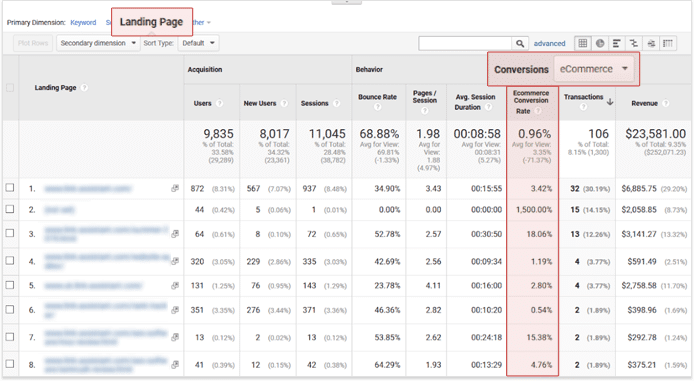This screenshot has width=694, height=381.
Task: Open the eCommerce conversions dropdown
Action: click(594, 69)
